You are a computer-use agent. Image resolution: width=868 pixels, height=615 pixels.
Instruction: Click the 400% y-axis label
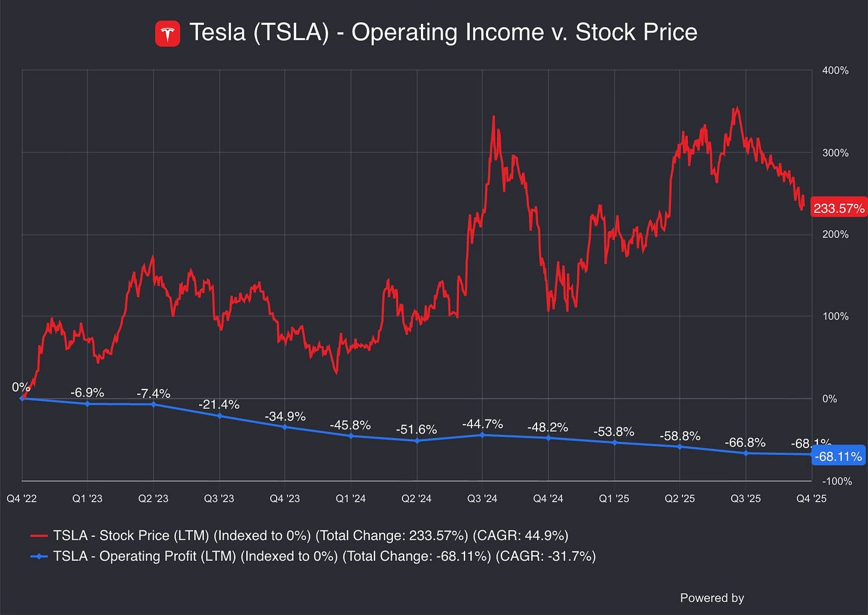coord(835,70)
